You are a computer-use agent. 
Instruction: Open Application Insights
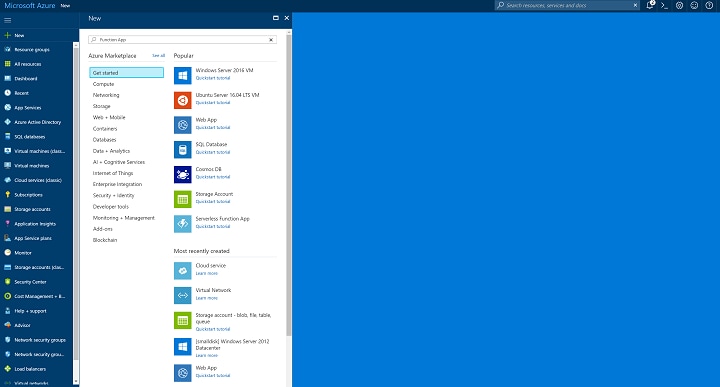point(36,224)
